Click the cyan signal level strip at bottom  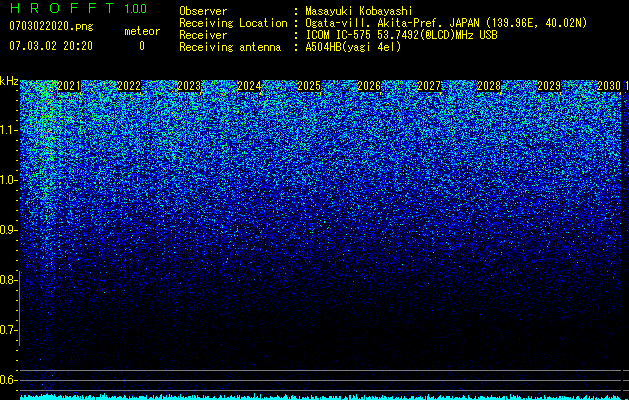coord(321,397)
